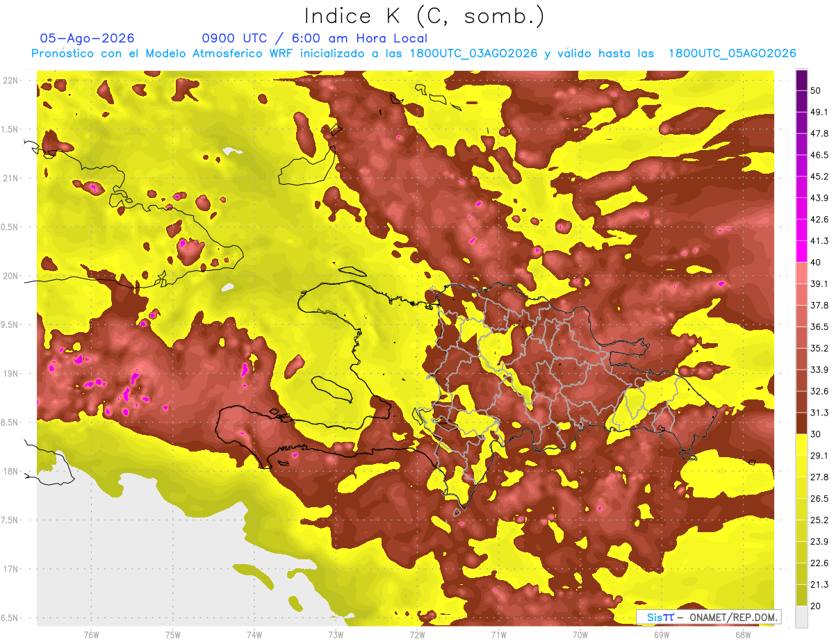Click the '73W' longitude label
This screenshot has height=644, width=834.
(x=336, y=635)
